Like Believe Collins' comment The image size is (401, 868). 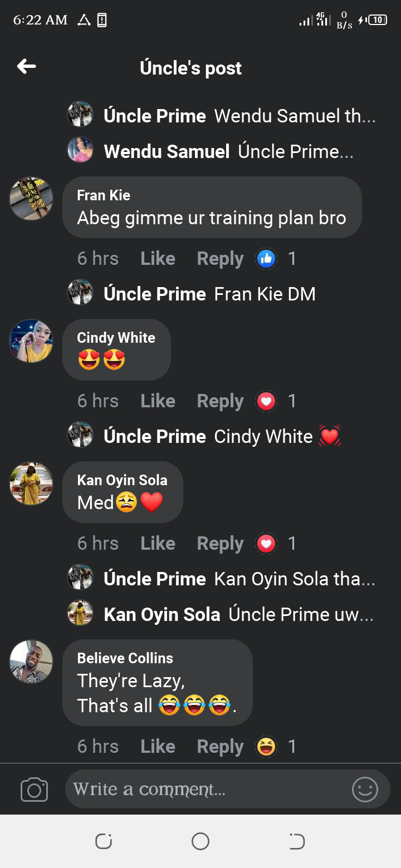(x=158, y=747)
